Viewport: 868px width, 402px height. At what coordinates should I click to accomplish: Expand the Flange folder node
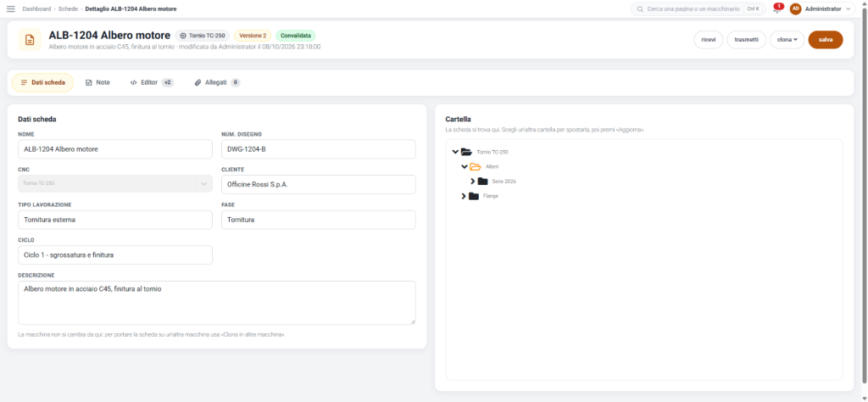[x=464, y=196]
